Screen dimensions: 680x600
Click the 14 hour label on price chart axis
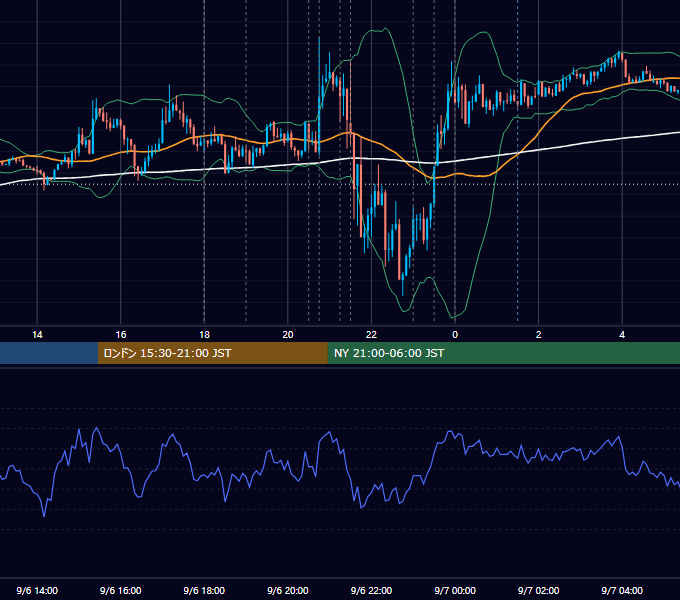37,335
